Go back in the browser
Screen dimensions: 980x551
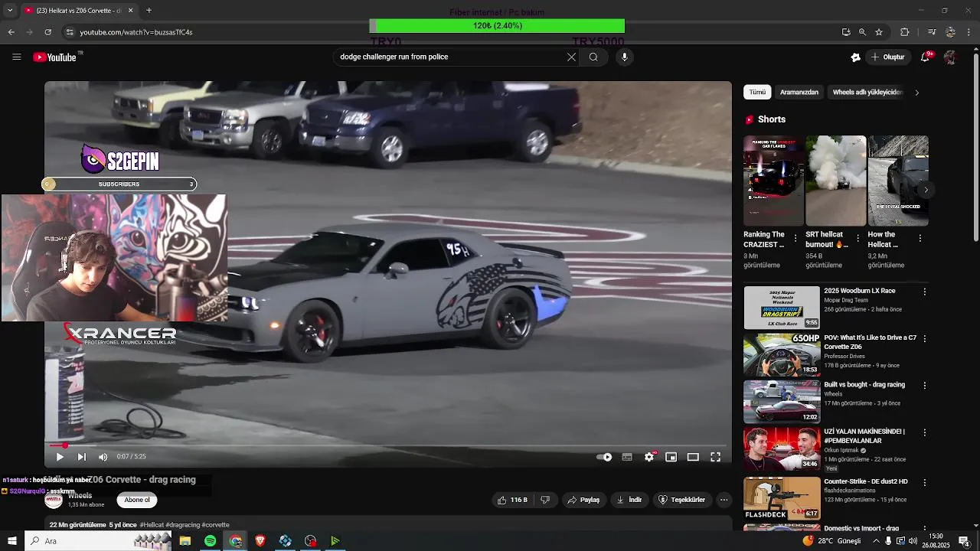11,32
